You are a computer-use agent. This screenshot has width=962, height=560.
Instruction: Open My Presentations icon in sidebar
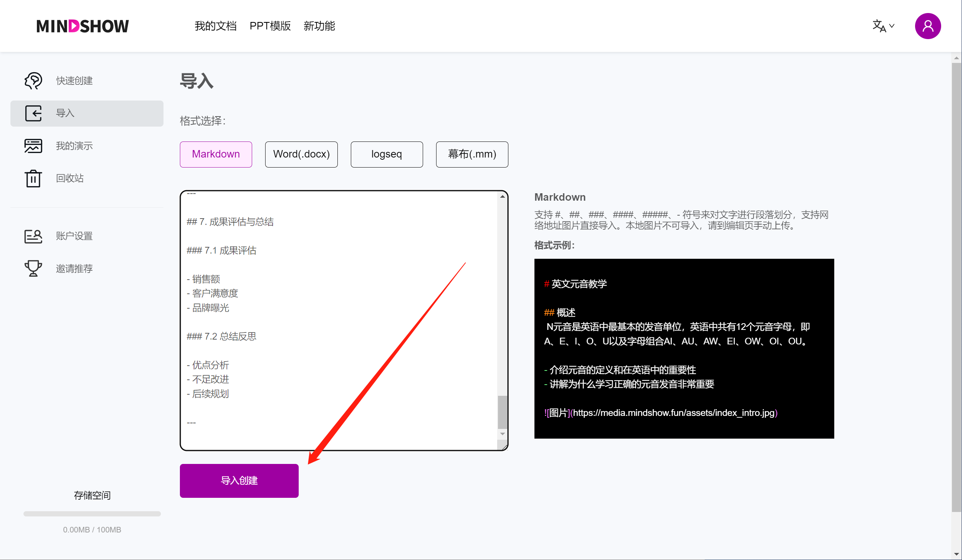tap(33, 146)
